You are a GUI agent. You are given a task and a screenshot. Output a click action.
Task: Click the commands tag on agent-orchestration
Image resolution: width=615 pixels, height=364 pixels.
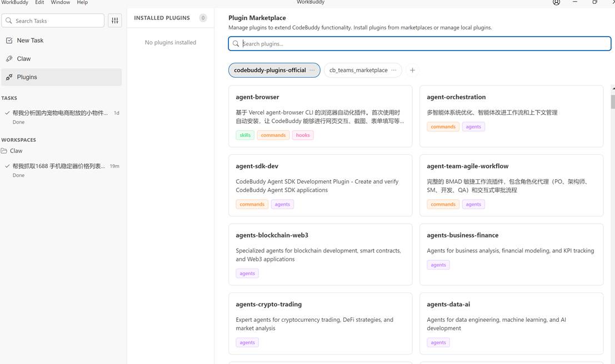(x=443, y=127)
